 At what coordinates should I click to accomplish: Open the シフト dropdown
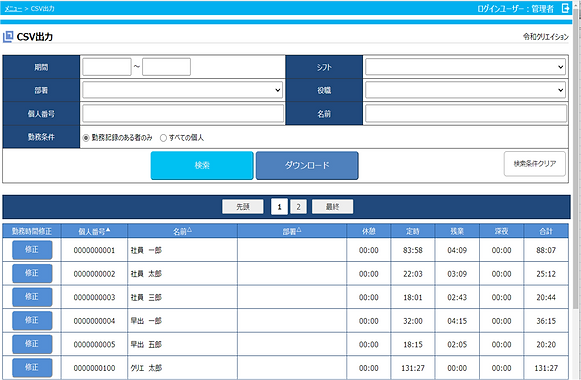465,67
